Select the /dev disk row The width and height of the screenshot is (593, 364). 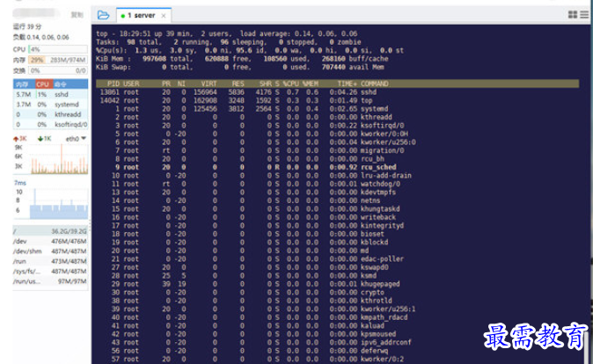click(51, 241)
